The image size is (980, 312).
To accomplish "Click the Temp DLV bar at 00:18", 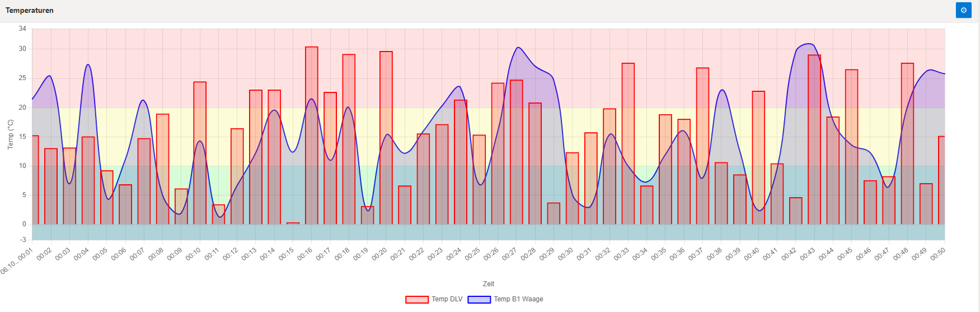I will click(x=349, y=139).
